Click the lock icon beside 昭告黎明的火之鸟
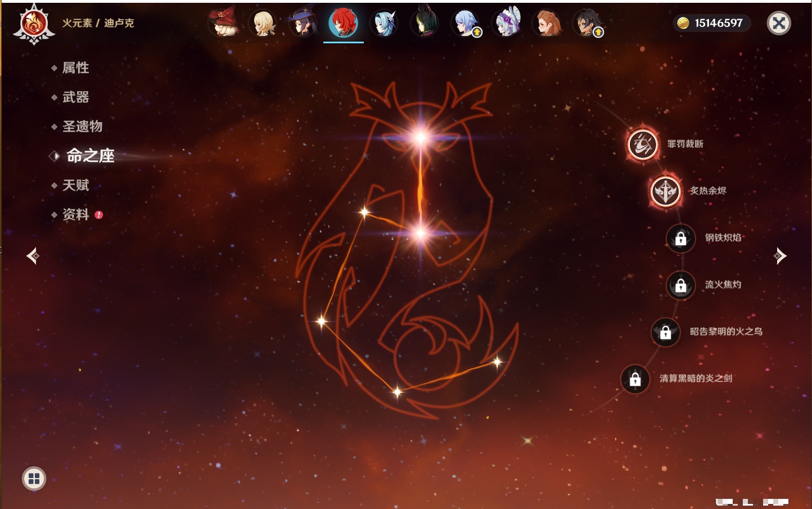The height and width of the screenshot is (509, 812). point(665,332)
